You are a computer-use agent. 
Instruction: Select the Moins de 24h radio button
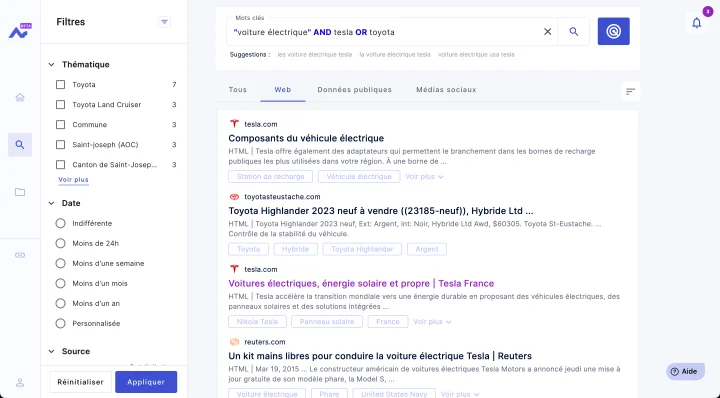coord(60,243)
